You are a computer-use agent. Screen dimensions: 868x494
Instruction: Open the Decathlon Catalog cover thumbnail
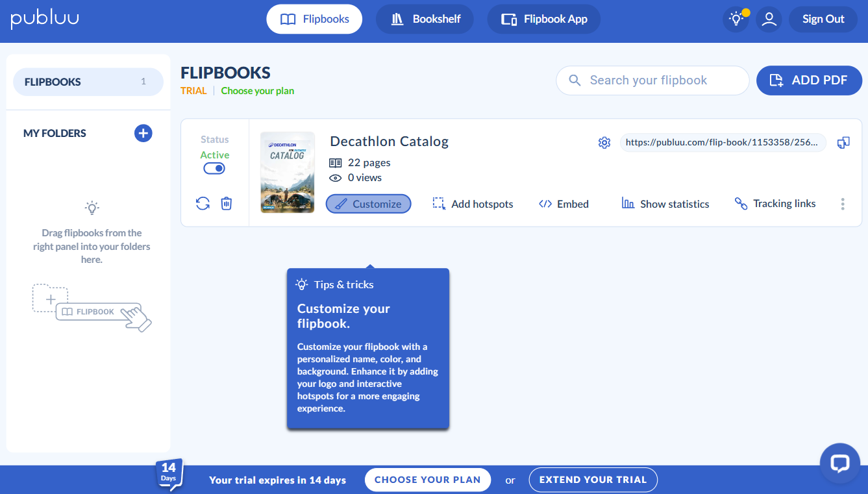tap(288, 172)
